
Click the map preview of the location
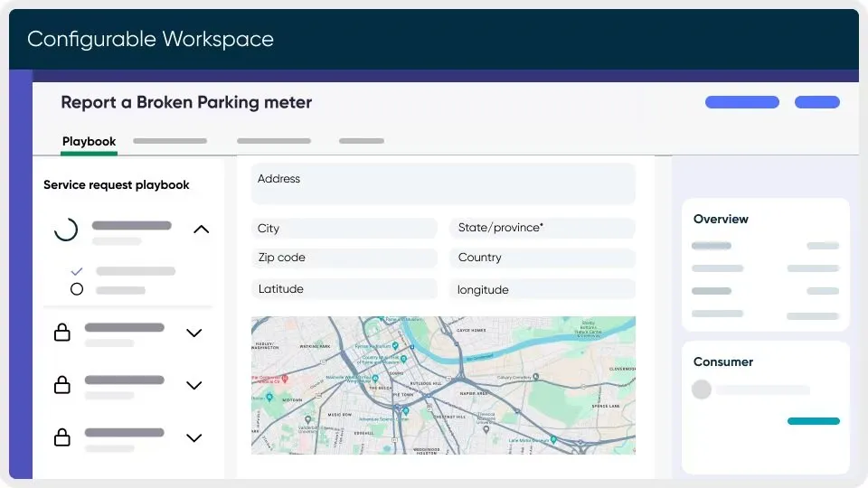[x=443, y=385]
